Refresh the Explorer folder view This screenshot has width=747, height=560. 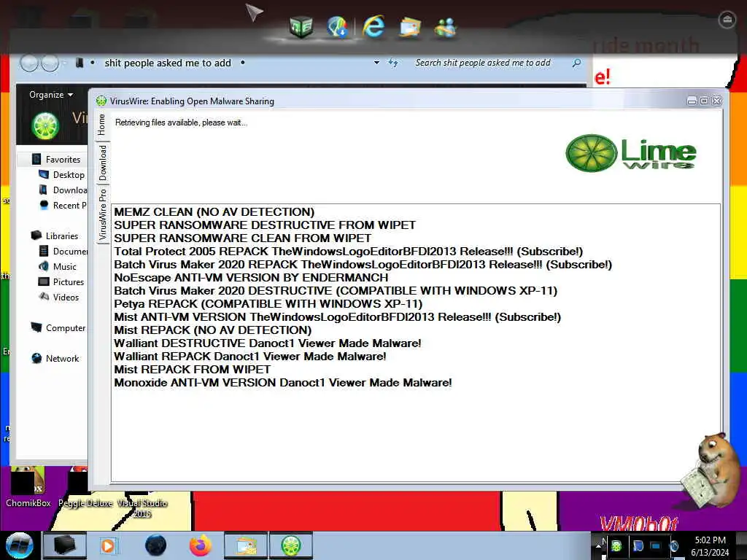(x=393, y=63)
